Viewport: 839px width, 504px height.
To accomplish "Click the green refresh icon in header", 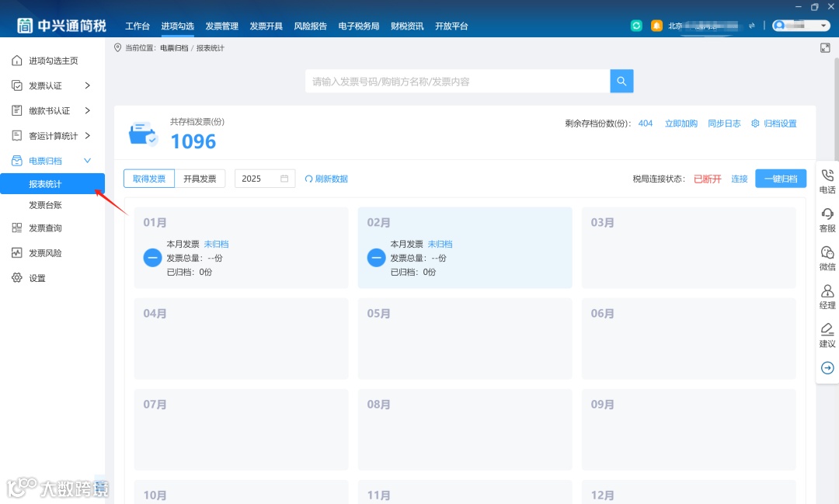I will click(636, 26).
